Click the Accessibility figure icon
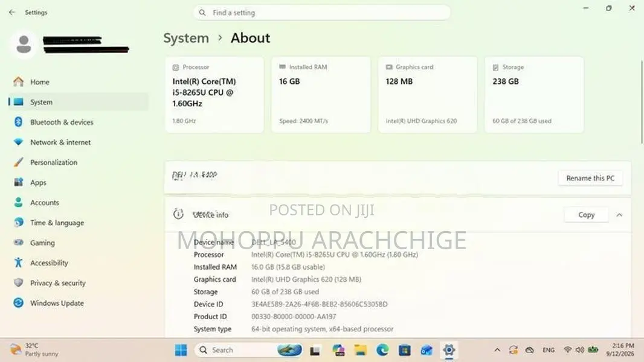 [x=19, y=262]
